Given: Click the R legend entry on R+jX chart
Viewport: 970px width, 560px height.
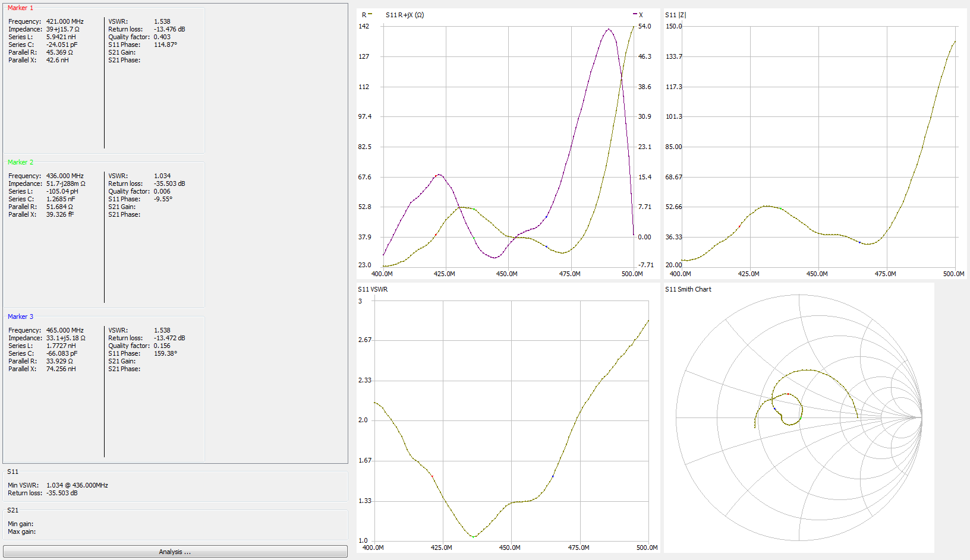Looking at the screenshot, I should 367,15.
